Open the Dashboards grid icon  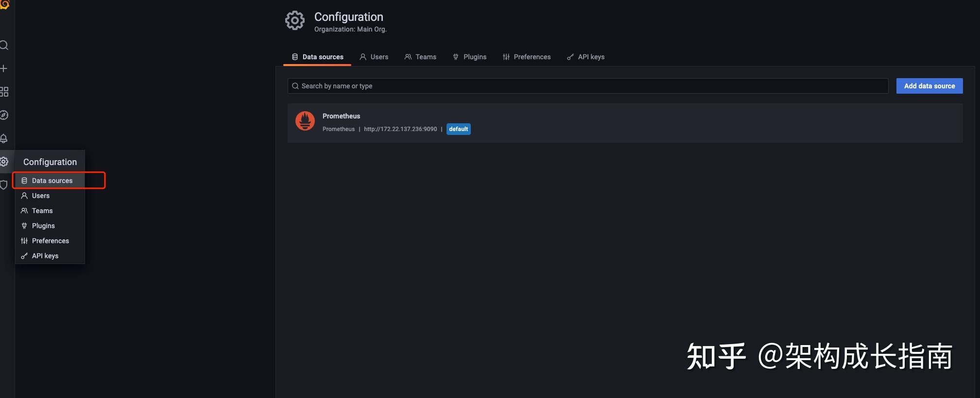coord(4,92)
